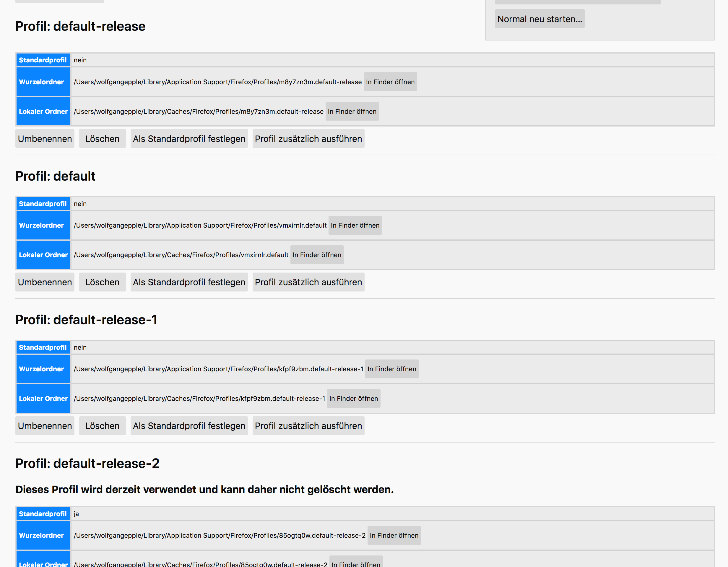This screenshot has width=728, height=567.
Task: Run the default profile additionally
Action: click(308, 282)
